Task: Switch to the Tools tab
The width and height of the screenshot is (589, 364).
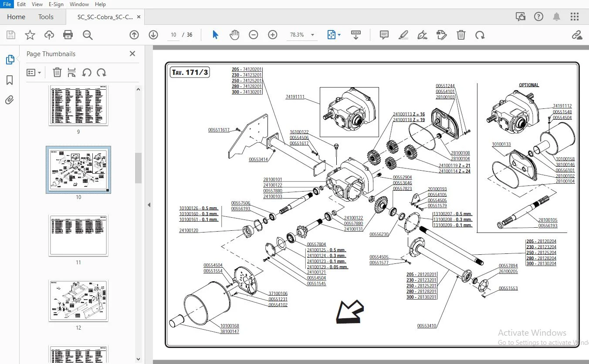Action: (46, 17)
